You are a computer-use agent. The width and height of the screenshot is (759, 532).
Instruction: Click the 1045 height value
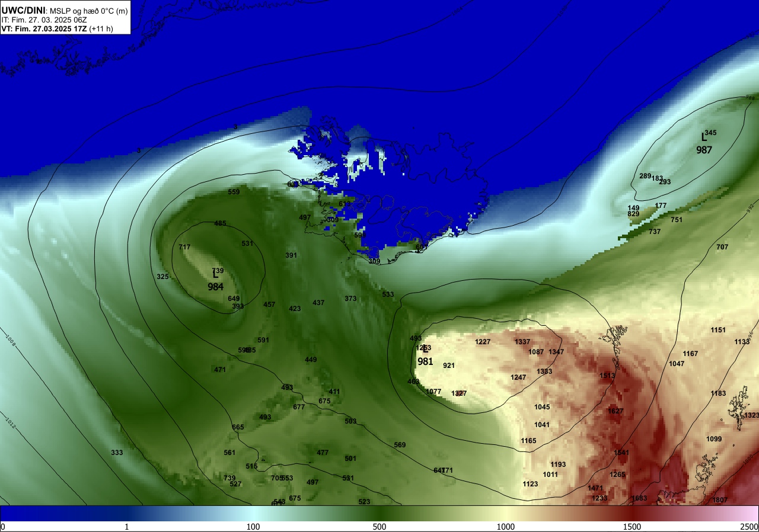click(x=542, y=407)
